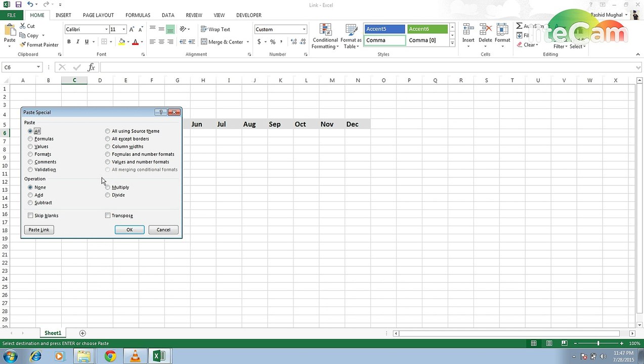
Task: Click Cancel in Paste Special dialog
Action: (163, 230)
